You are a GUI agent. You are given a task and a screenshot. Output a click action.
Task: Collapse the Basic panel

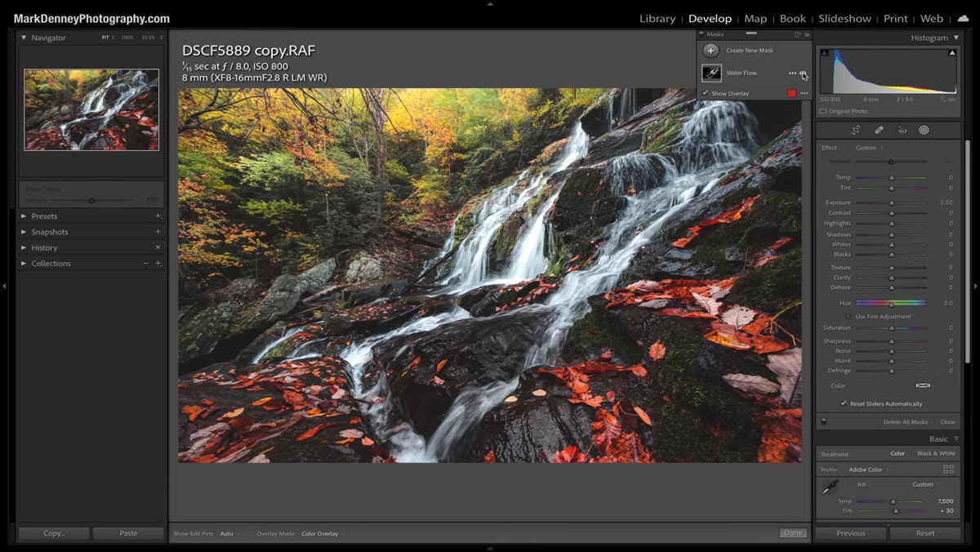(x=956, y=439)
